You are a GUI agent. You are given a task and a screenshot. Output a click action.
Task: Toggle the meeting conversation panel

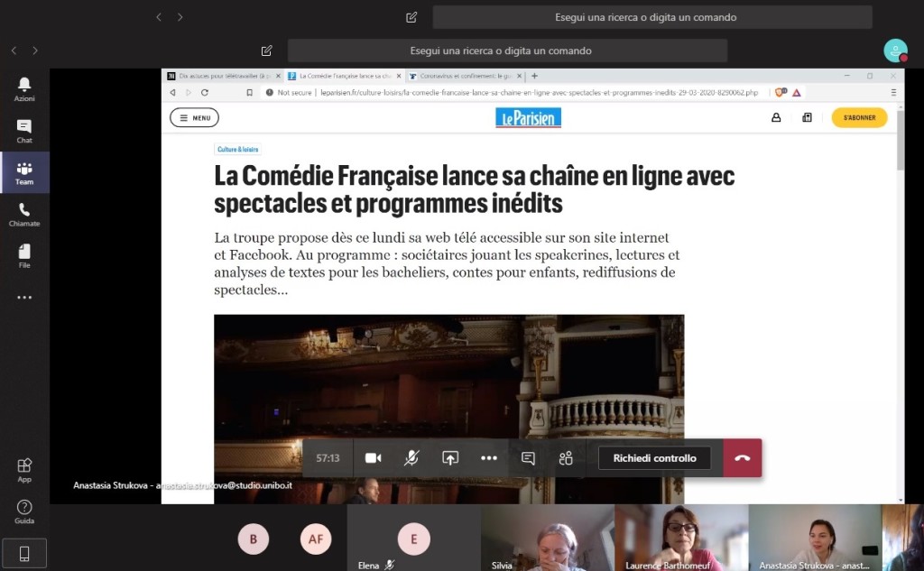(x=528, y=458)
